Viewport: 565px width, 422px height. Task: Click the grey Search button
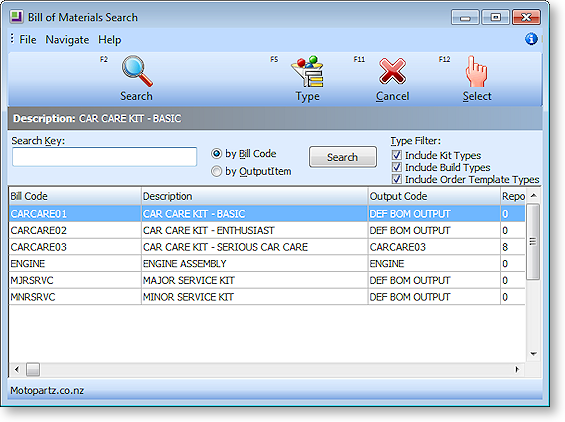tap(343, 157)
